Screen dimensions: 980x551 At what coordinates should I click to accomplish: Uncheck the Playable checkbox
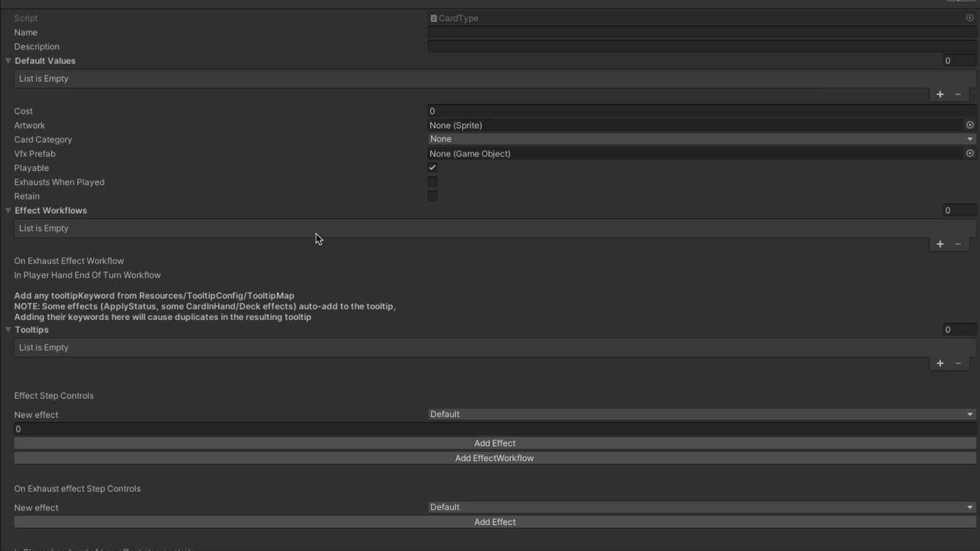432,168
